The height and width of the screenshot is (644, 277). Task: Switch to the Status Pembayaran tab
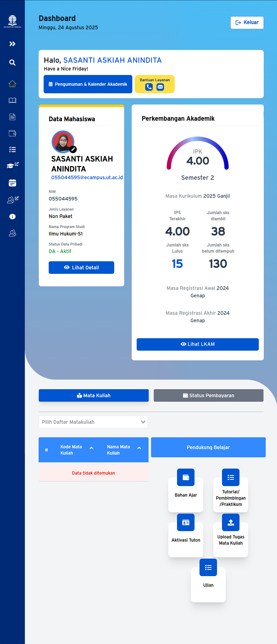[x=208, y=396]
